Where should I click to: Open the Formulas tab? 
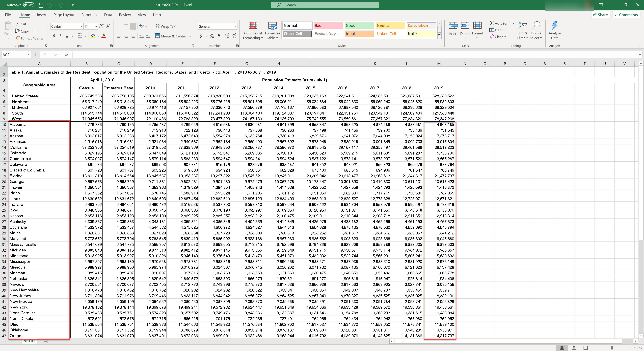point(89,15)
